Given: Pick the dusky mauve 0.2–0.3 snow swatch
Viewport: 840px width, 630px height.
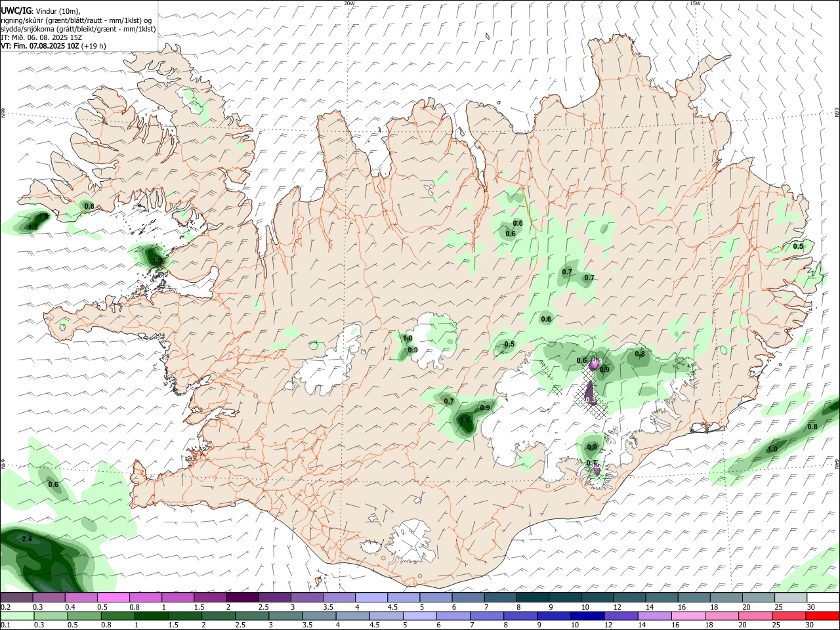Looking at the screenshot, I should point(16,598).
